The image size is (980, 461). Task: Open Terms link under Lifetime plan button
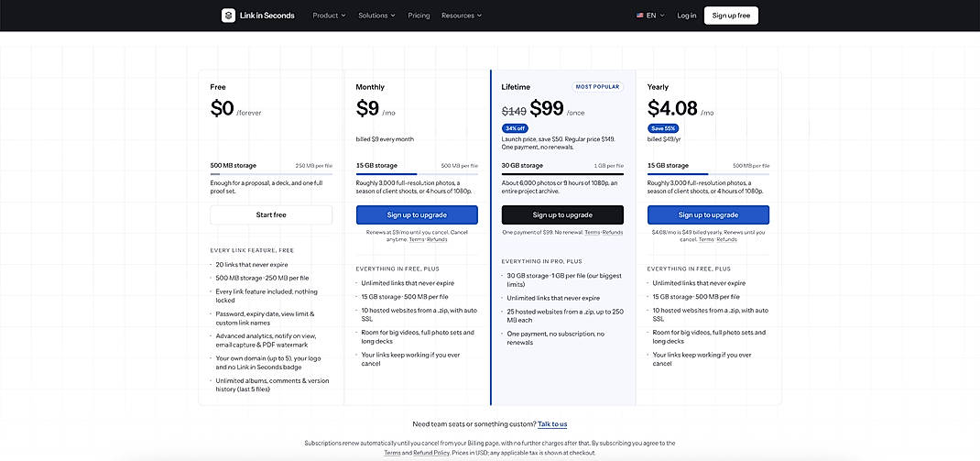pyautogui.click(x=592, y=232)
